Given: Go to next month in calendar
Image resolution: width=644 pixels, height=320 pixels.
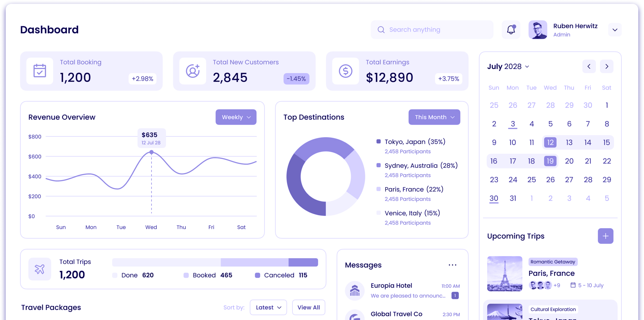Looking at the screenshot, I should point(607,66).
